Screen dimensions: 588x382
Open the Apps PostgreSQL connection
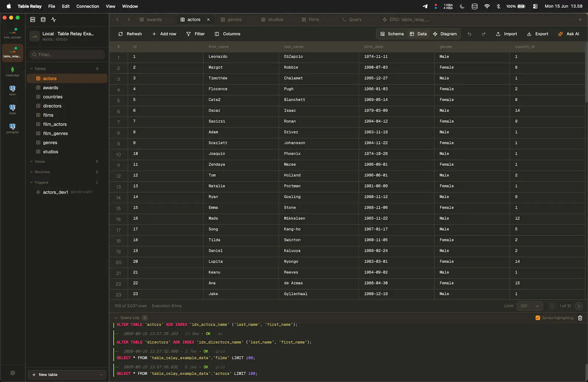click(12, 109)
